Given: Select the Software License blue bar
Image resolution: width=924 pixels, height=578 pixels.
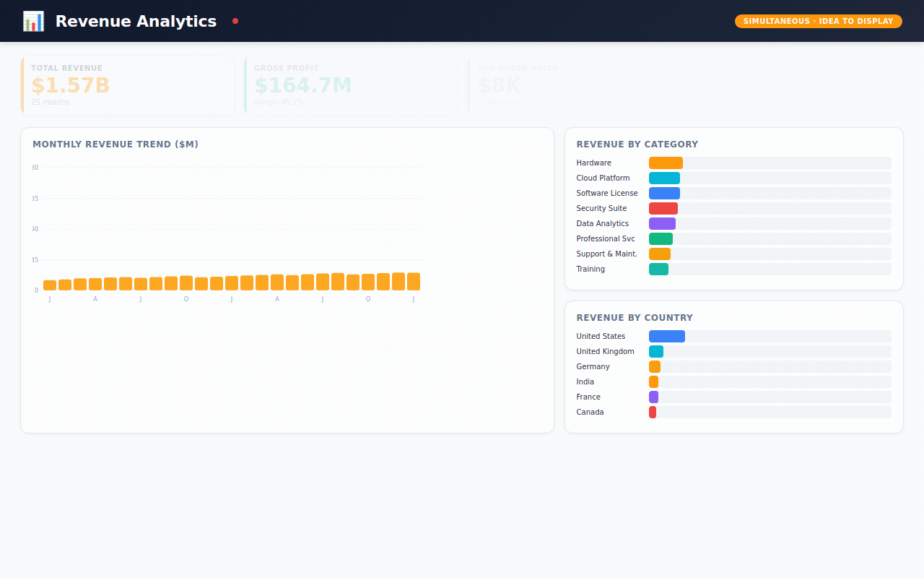Looking at the screenshot, I should click(664, 194).
